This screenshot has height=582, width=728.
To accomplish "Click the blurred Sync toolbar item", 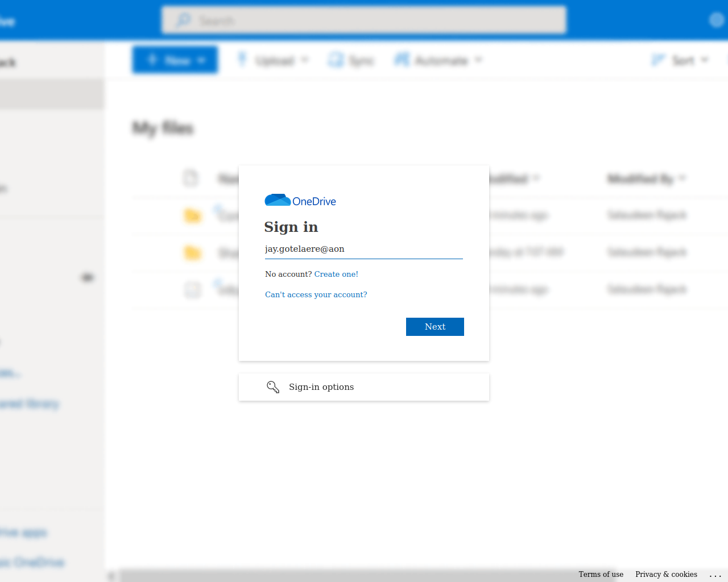I will [x=351, y=60].
